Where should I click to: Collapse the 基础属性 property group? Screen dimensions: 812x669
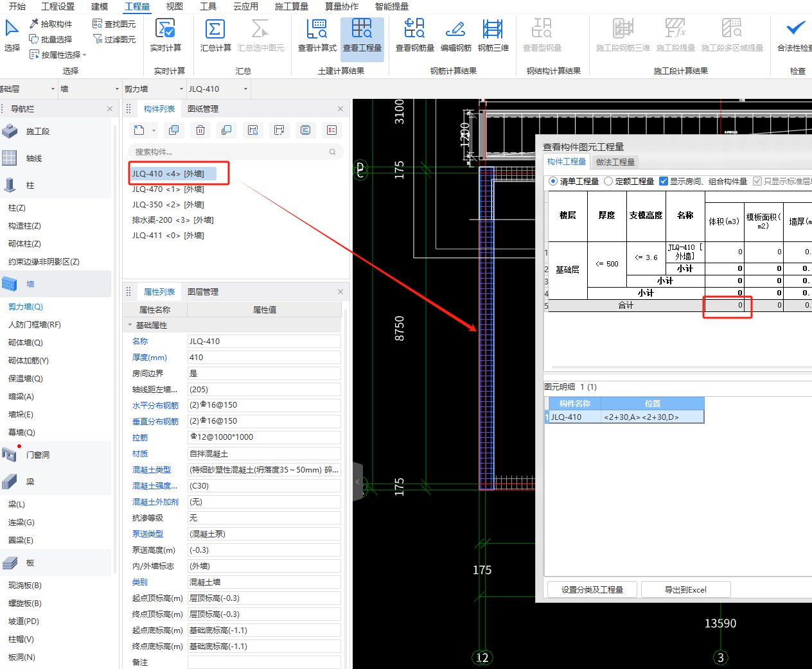(130, 326)
